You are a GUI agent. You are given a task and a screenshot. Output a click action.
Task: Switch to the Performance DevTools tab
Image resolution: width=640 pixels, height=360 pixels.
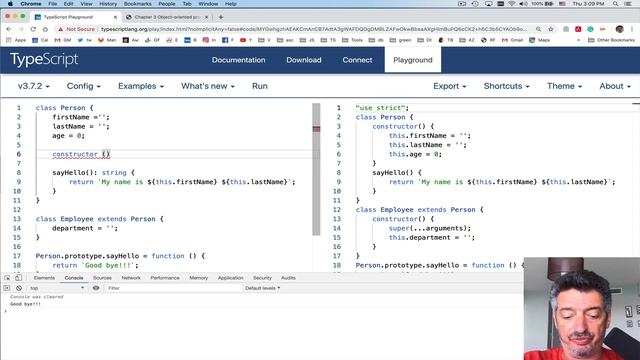click(165, 278)
